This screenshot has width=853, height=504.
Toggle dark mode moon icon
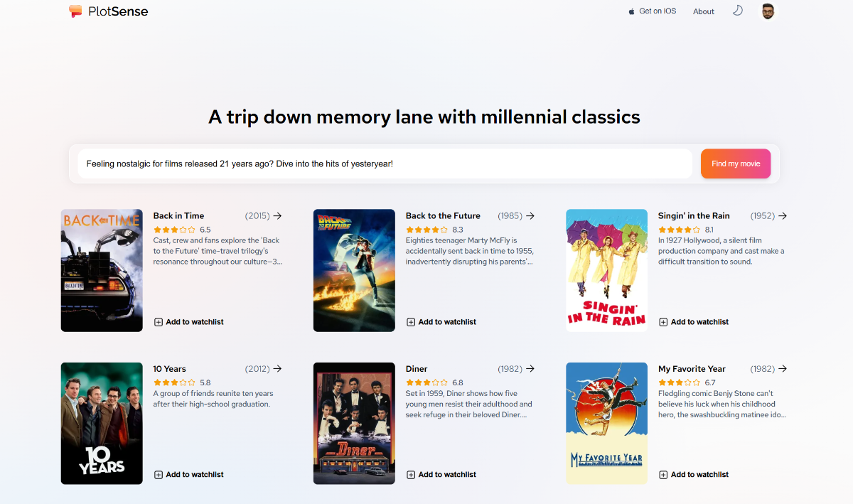click(x=738, y=11)
